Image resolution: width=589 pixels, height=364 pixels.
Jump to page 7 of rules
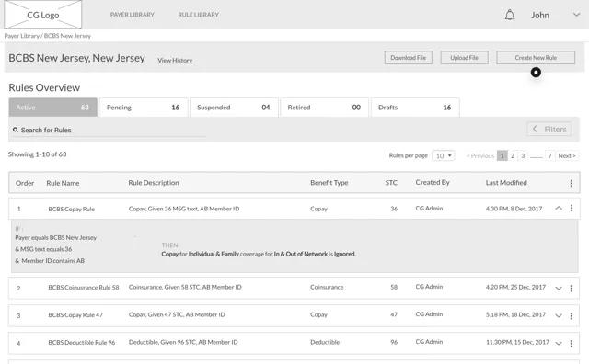550,155
